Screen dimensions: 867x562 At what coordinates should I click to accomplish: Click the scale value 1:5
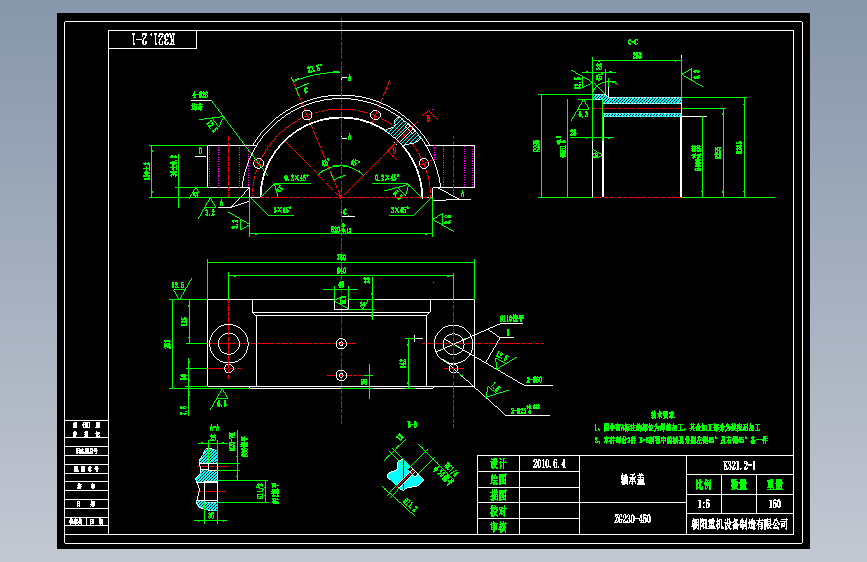click(703, 504)
